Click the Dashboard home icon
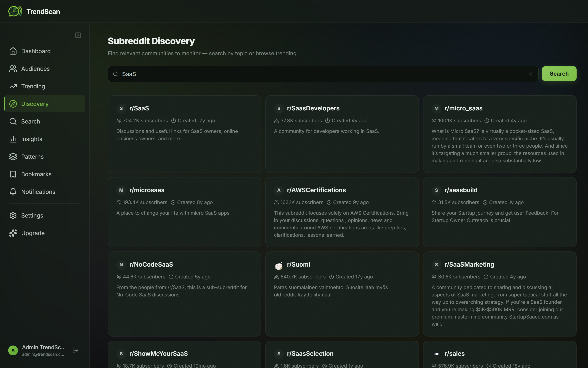 (13, 51)
